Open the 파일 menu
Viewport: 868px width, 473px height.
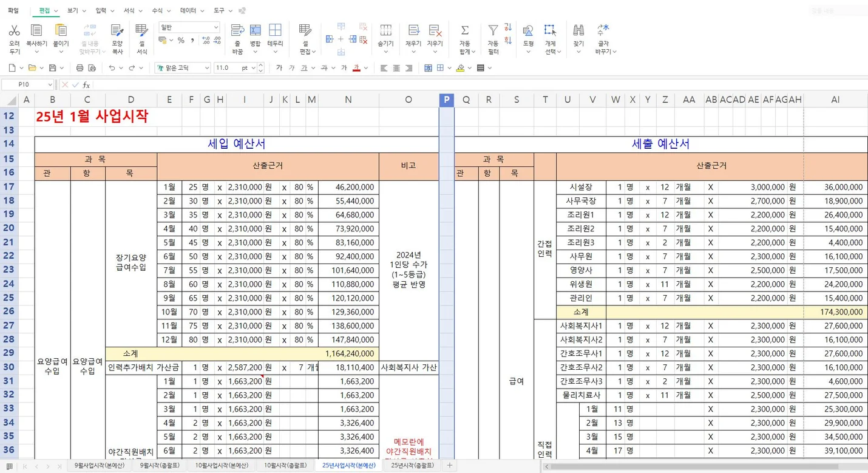(13, 11)
